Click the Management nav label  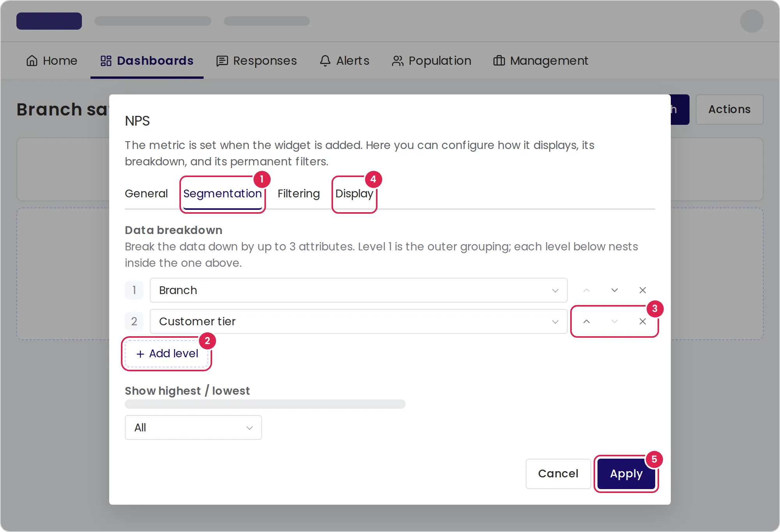pos(549,61)
